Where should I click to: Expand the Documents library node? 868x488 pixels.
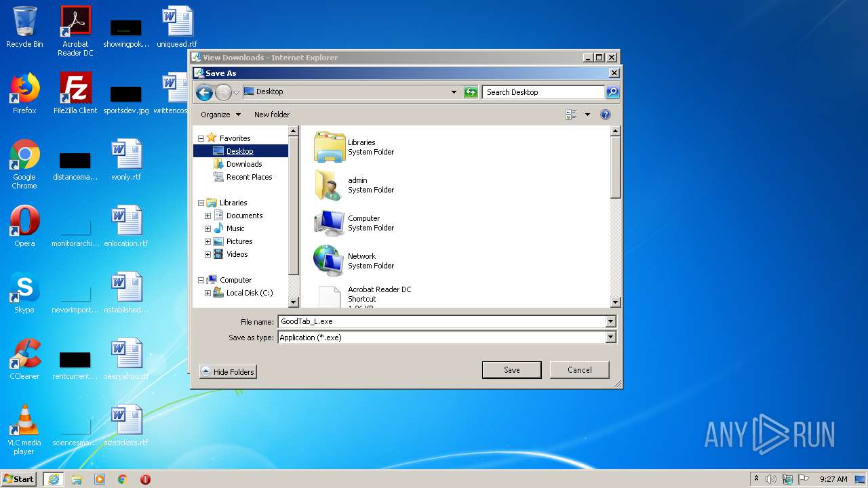pos(208,216)
